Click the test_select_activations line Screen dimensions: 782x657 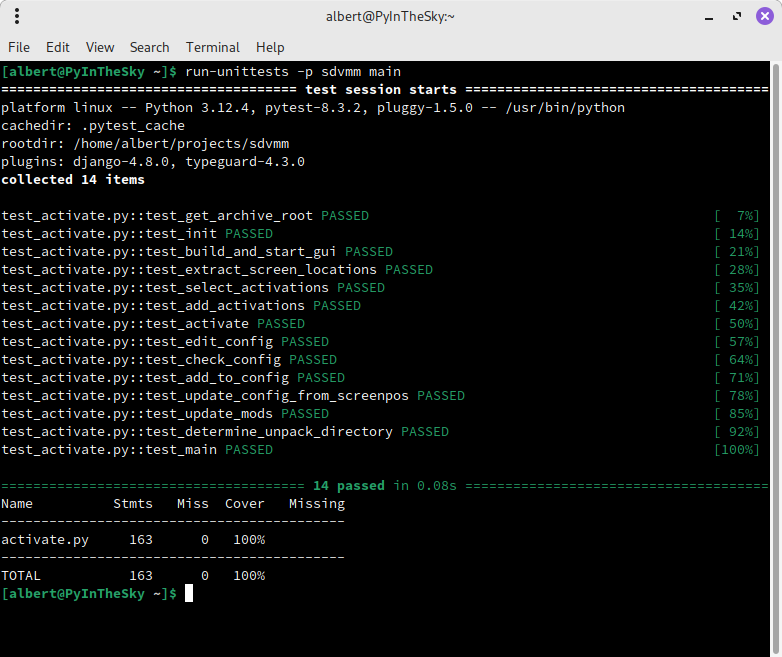click(193, 287)
